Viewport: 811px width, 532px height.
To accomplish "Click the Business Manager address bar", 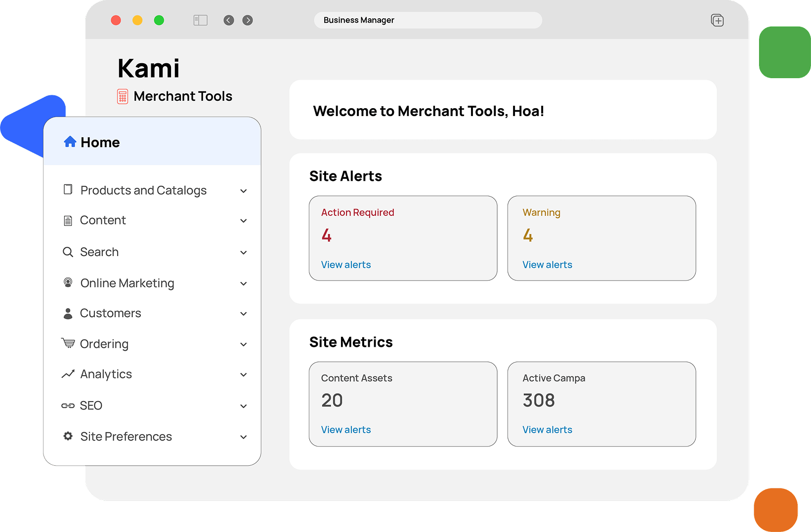I will [x=428, y=20].
